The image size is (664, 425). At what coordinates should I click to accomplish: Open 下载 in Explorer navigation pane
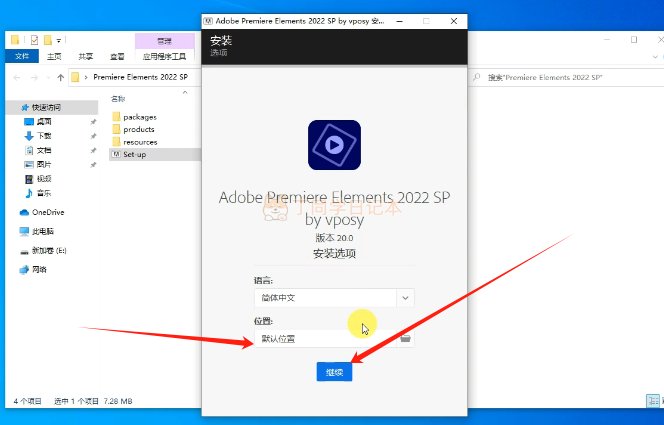44,136
